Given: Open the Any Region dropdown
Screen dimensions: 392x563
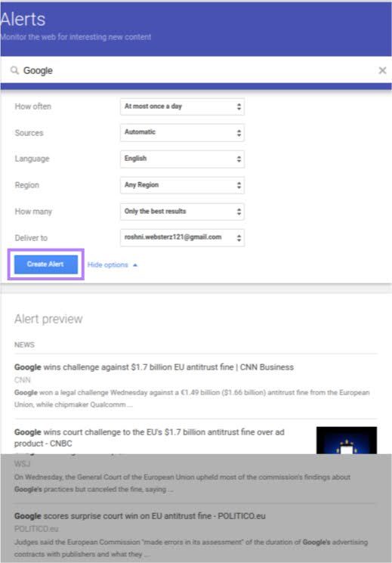Looking at the screenshot, I should tap(182, 185).
